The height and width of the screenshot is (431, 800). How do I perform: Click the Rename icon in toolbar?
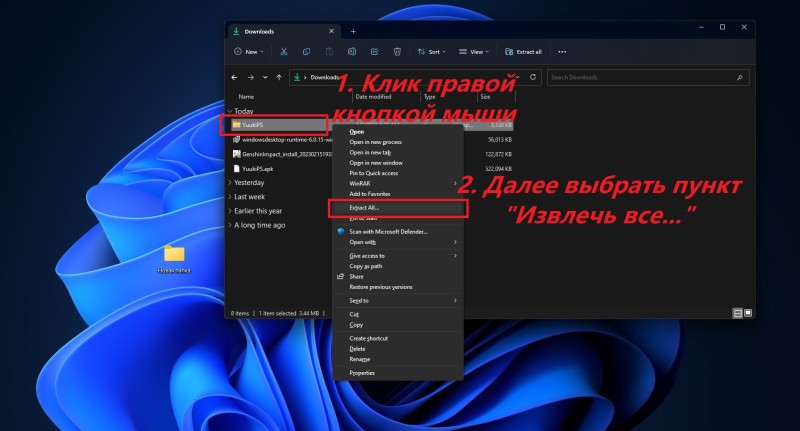coord(351,51)
